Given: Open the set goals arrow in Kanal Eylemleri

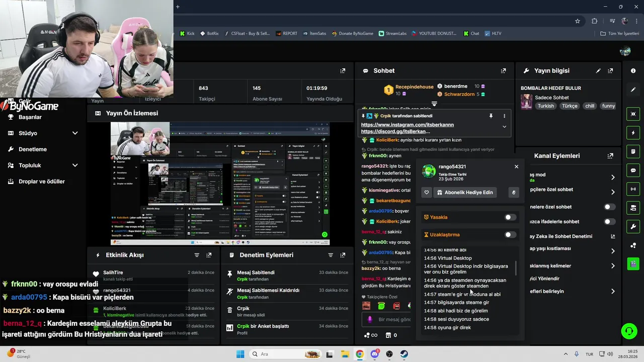Looking at the screenshot, I should point(613,291).
